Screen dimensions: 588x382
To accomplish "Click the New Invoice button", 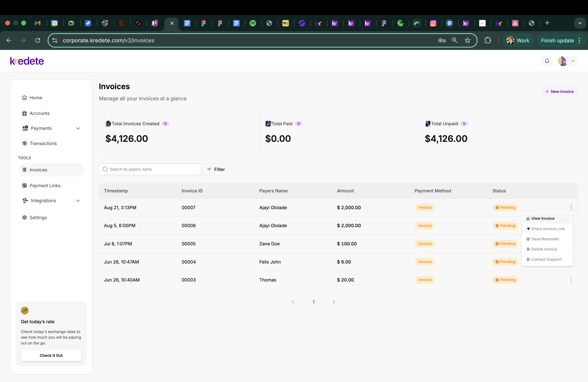I will (559, 92).
